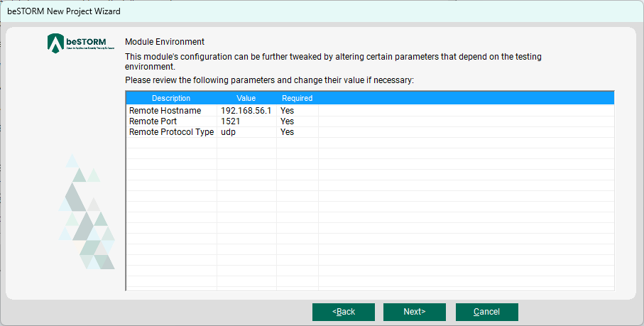Click the decorative triangle pattern graphic

(87, 213)
